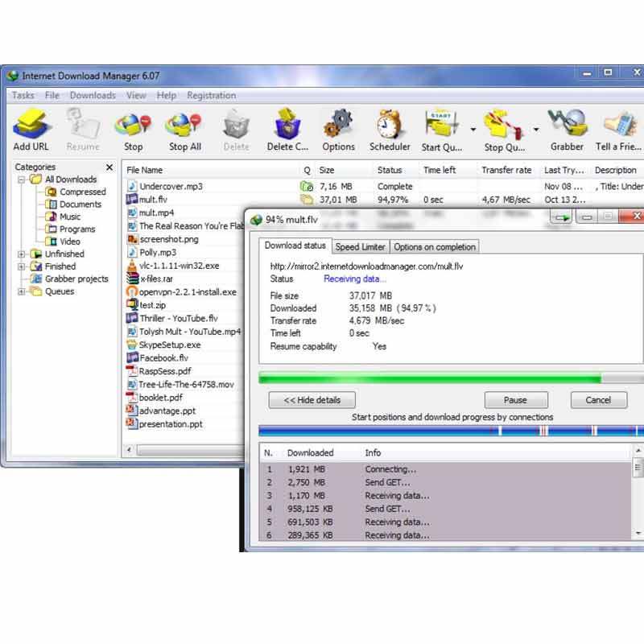Screen dimensions: 644x644
Task: Sort by File Name column header
Action: point(145,170)
